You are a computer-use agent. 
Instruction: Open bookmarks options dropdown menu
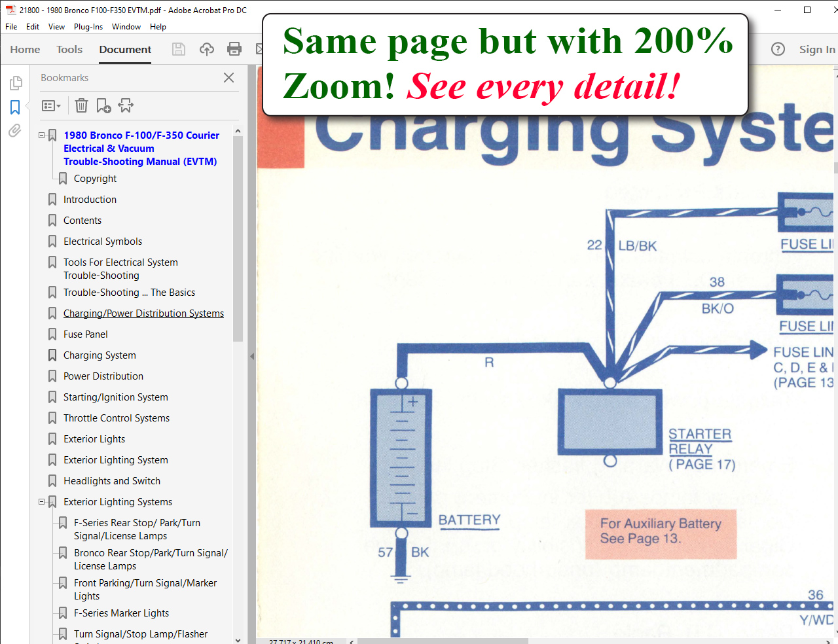[x=51, y=105]
